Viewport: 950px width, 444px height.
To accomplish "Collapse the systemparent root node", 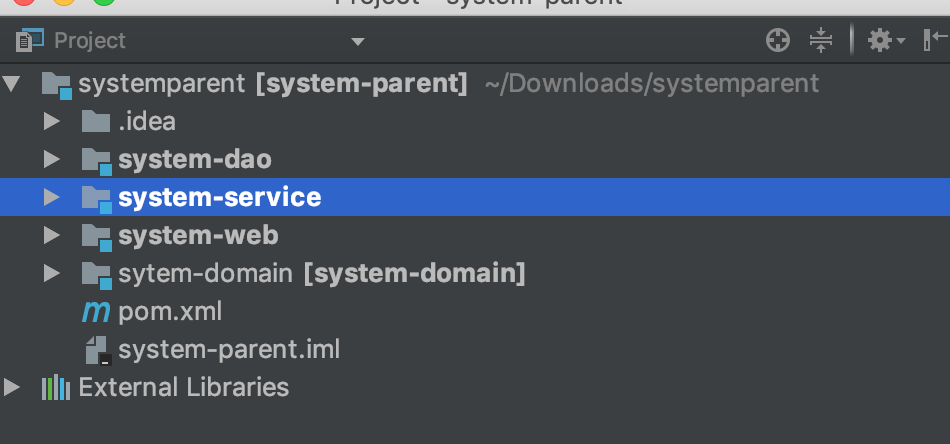I will pos(12,83).
